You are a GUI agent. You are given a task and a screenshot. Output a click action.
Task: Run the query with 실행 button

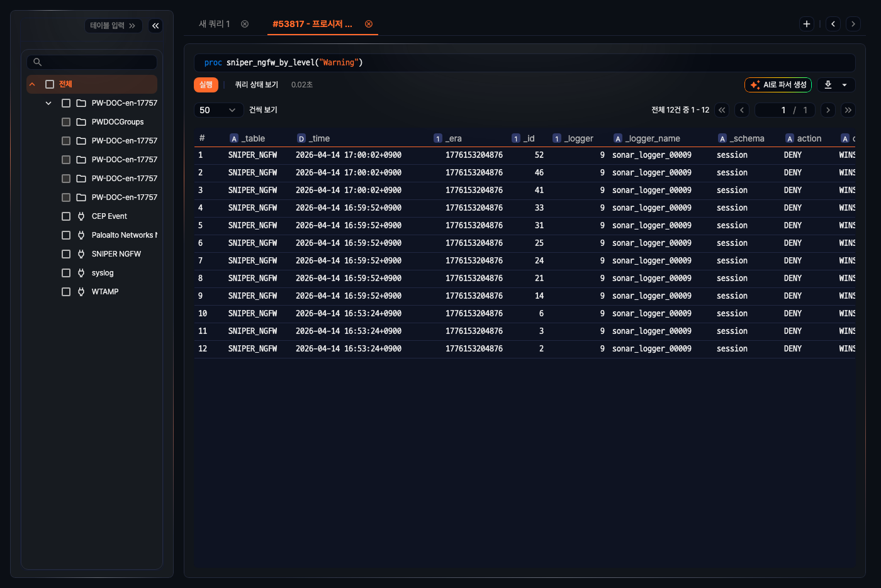[x=206, y=85]
